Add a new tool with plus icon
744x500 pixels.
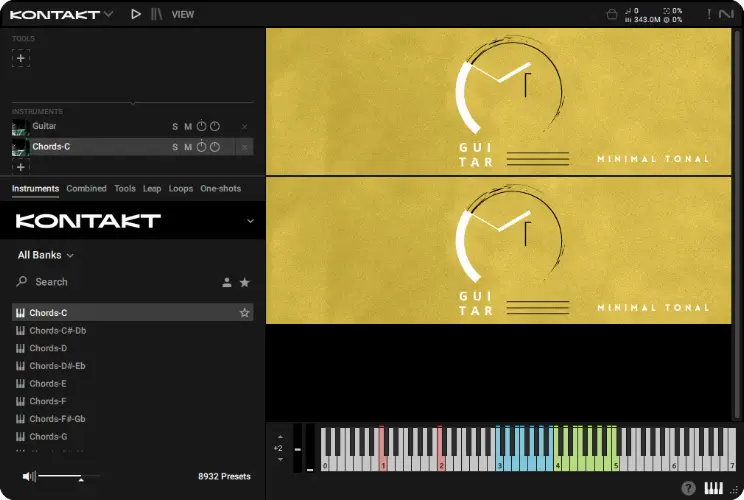tap(21, 58)
